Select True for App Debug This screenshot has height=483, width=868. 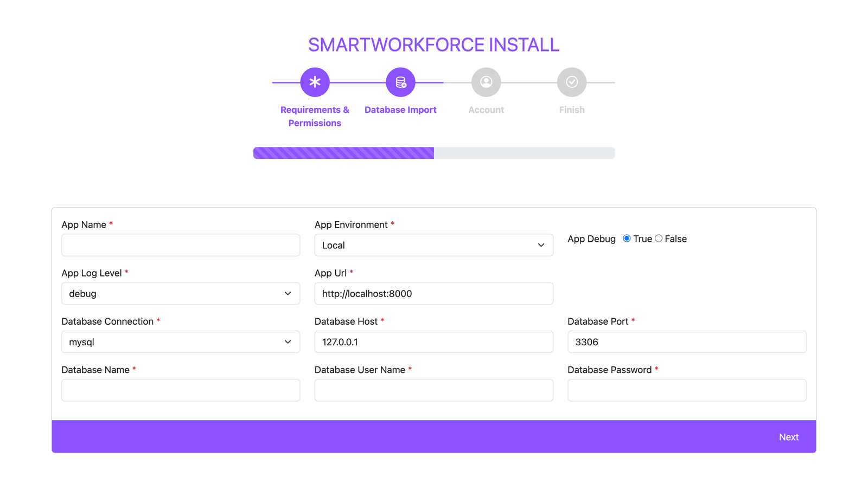click(627, 239)
